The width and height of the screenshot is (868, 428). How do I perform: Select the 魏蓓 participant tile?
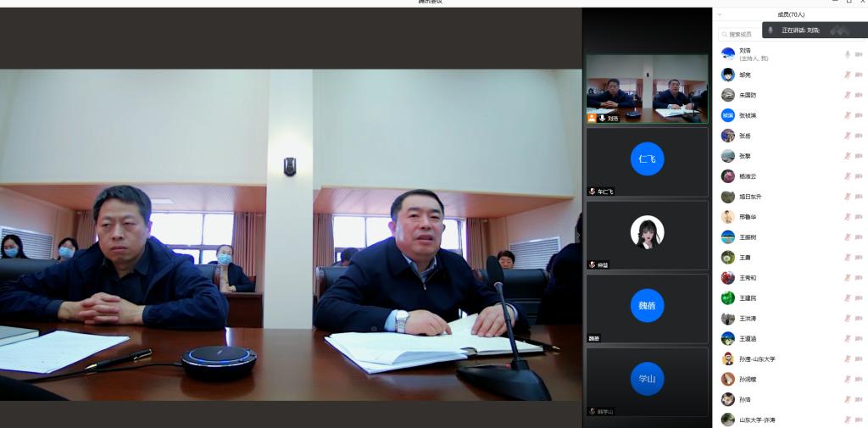point(648,308)
